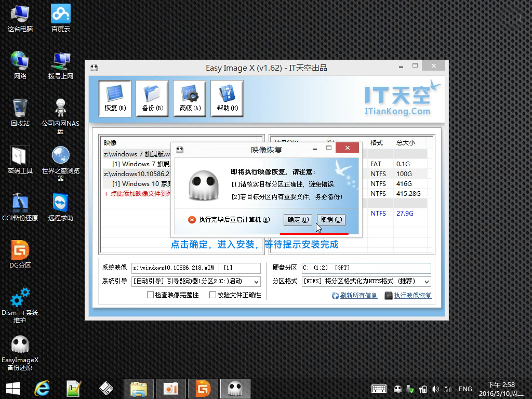Open the on-screen keyboard tray icon
The image size is (532, 399).
pyautogui.click(x=379, y=389)
